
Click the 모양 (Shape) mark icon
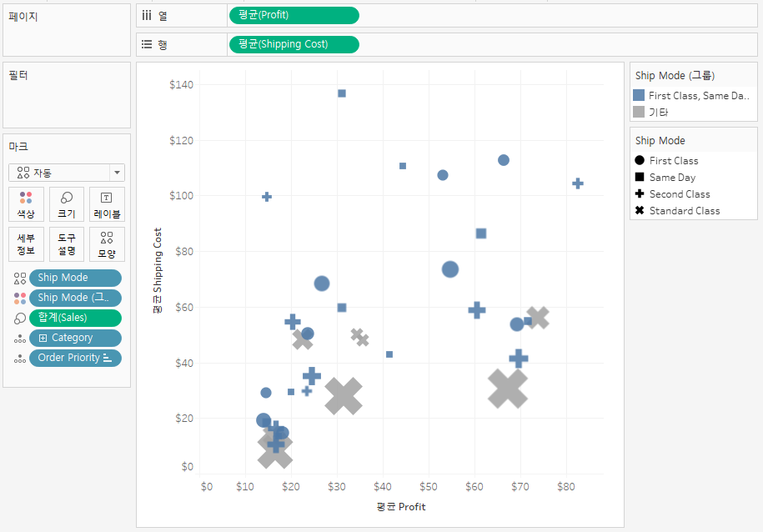click(x=106, y=243)
